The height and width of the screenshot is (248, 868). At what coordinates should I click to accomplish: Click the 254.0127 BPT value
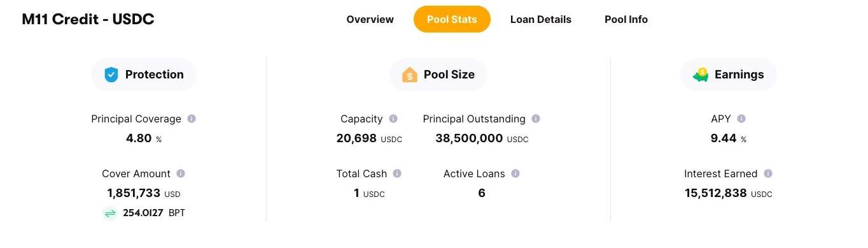tap(154, 213)
